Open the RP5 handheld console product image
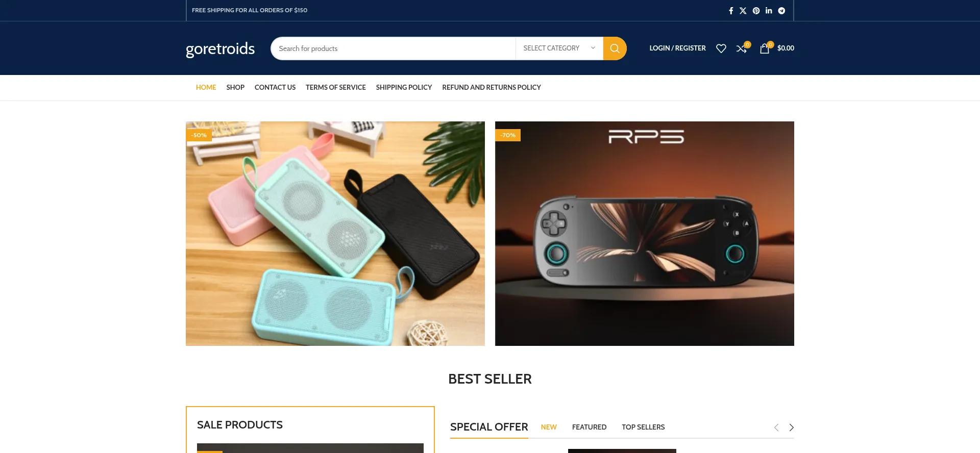 tap(645, 234)
